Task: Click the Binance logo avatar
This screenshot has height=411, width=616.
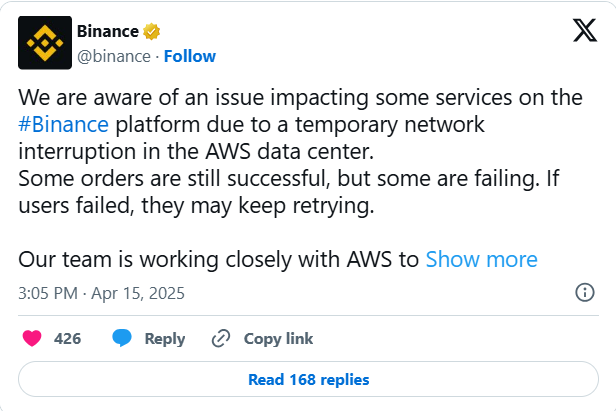Action: [x=45, y=43]
